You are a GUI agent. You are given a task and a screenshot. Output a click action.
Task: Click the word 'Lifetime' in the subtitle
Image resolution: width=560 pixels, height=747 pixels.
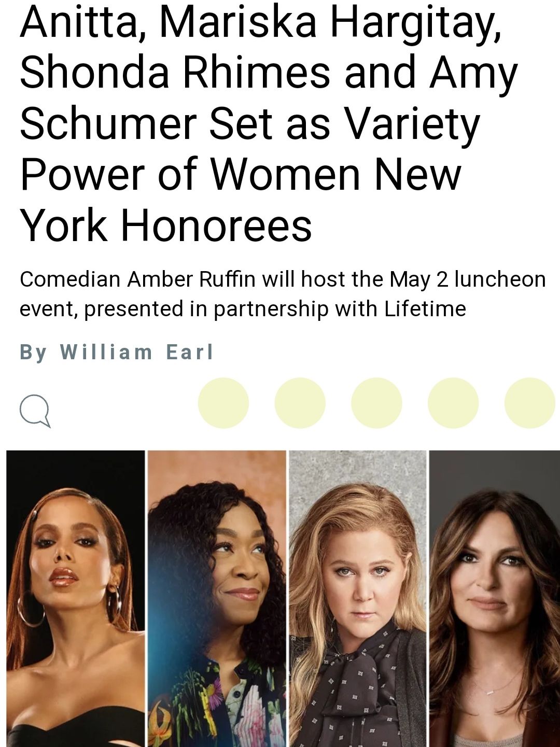coord(425,309)
